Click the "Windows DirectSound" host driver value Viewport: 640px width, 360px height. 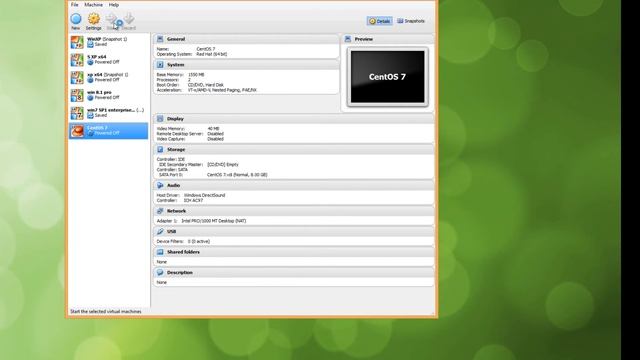point(204,195)
